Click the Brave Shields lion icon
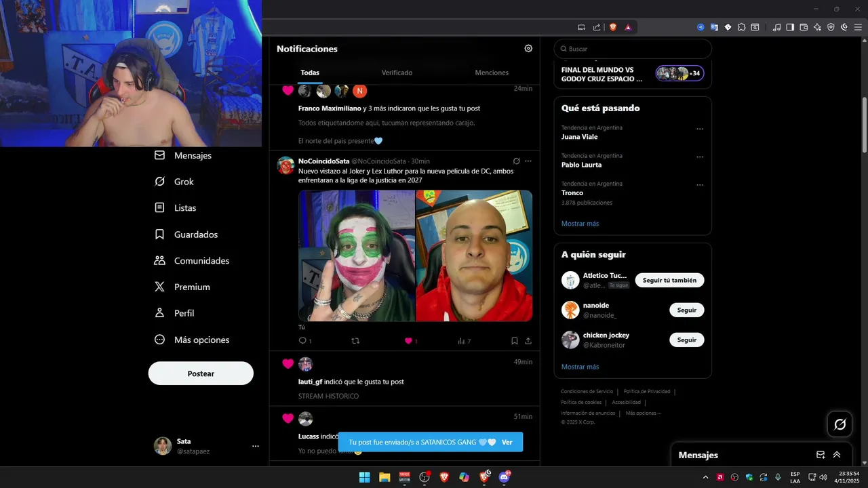Image resolution: width=868 pixels, height=488 pixels. point(613,27)
